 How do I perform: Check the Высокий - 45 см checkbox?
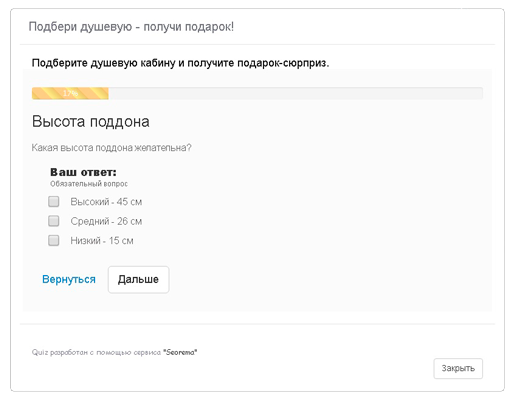[54, 201]
